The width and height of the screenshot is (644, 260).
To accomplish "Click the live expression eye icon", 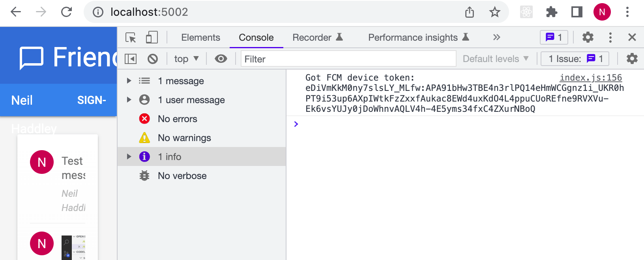I will (x=221, y=59).
